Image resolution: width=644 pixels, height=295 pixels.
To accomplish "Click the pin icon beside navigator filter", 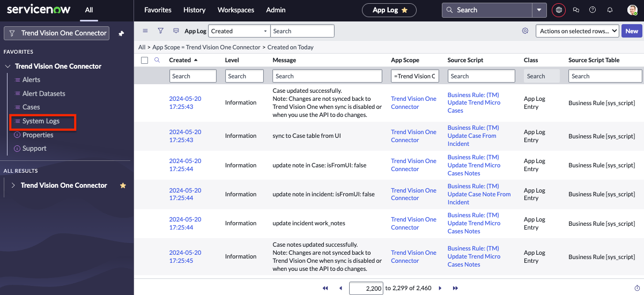I will pos(121,33).
